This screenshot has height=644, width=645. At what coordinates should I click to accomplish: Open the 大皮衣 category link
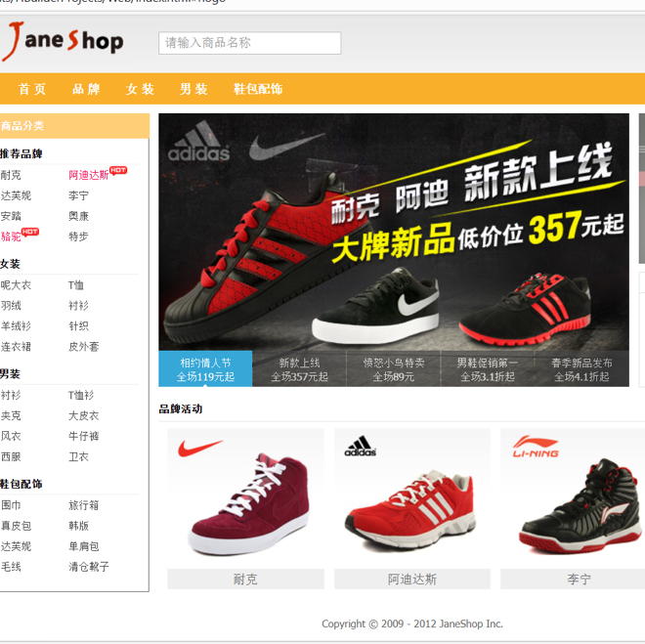(x=83, y=415)
